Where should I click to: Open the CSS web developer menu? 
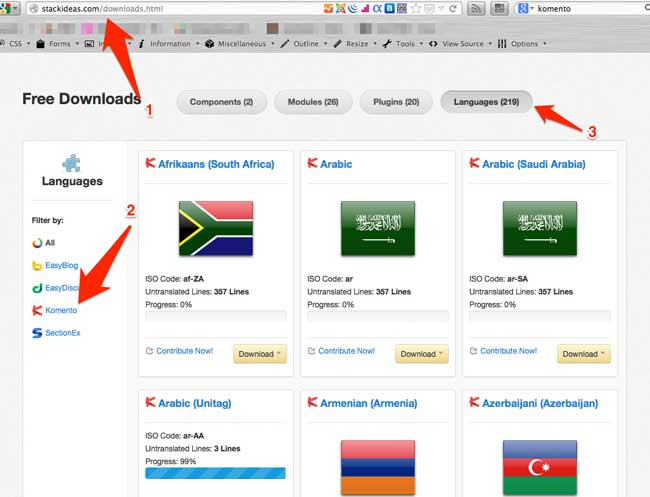tap(16, 44)
